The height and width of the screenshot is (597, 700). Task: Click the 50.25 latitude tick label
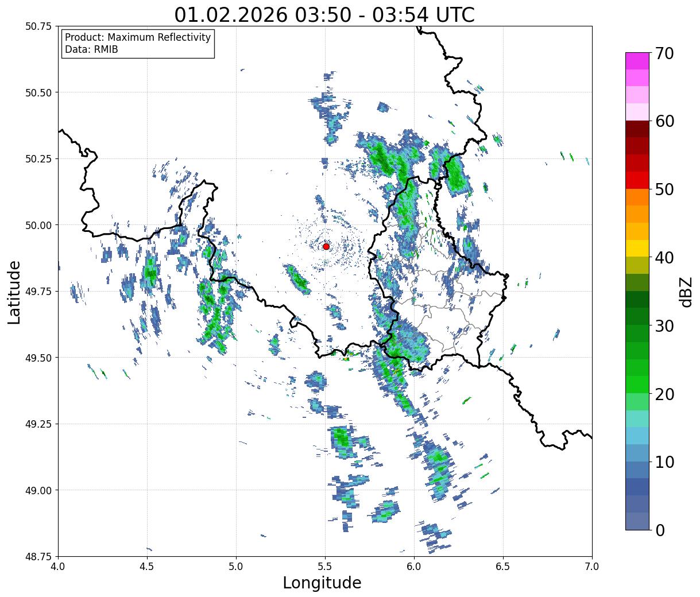tap(39, 159)
